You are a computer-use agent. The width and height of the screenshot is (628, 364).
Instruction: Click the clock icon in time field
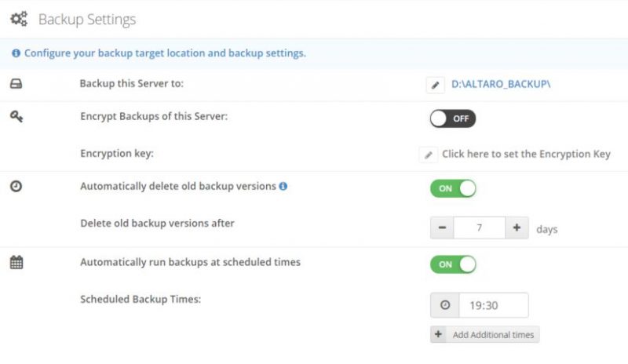click(x=445, y=304)
